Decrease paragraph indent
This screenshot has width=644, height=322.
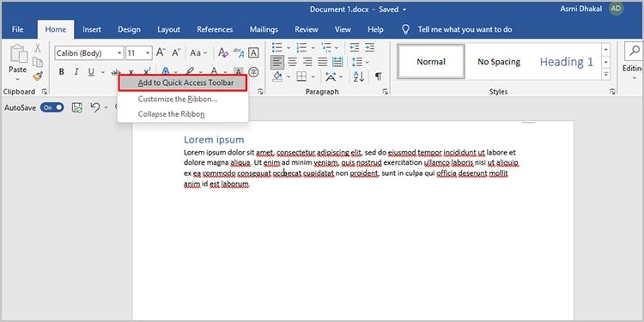tap(355, 47)
